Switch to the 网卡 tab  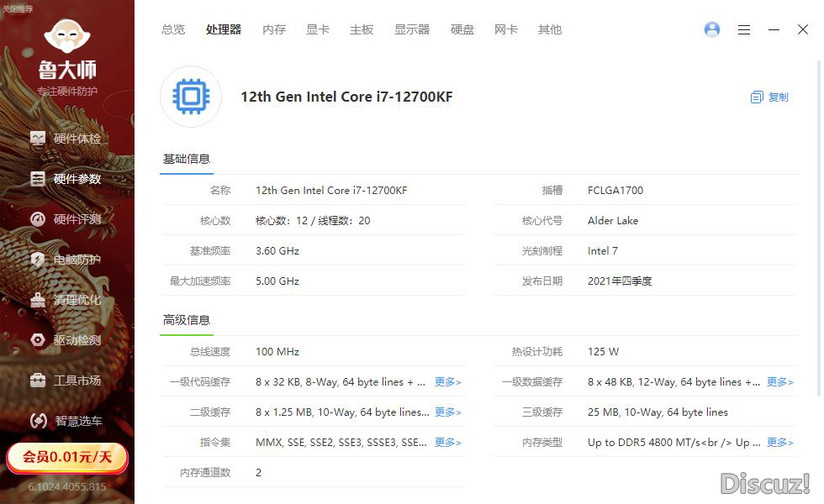click(506, 30)
